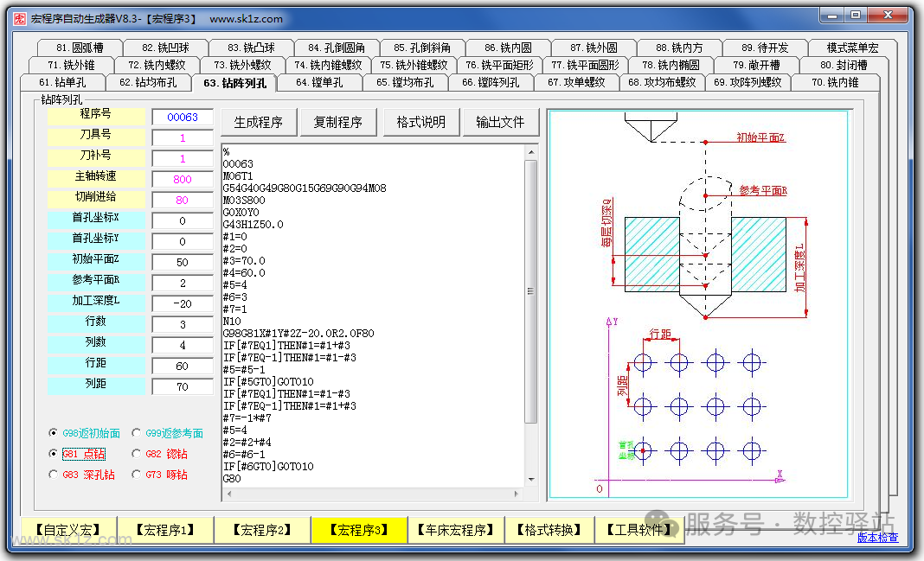
Task: Edit the 切削进给 field showing 80
Action: tap(183, 201)
